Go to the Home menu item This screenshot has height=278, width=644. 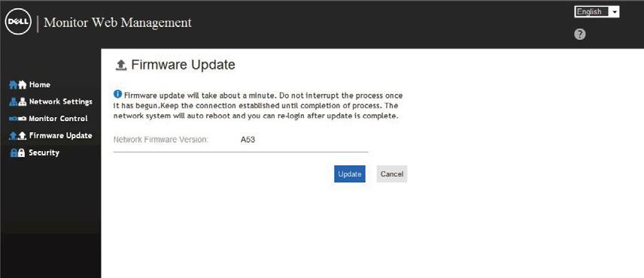pos(40,85)
